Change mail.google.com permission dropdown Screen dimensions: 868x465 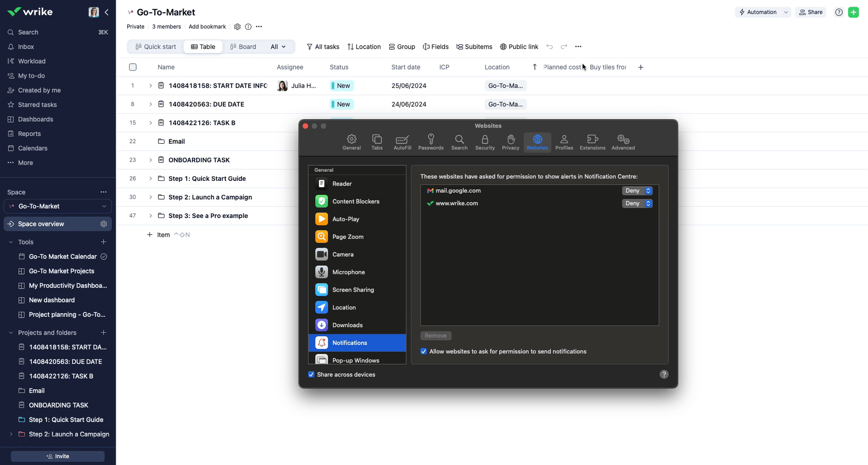coord(637,191)
